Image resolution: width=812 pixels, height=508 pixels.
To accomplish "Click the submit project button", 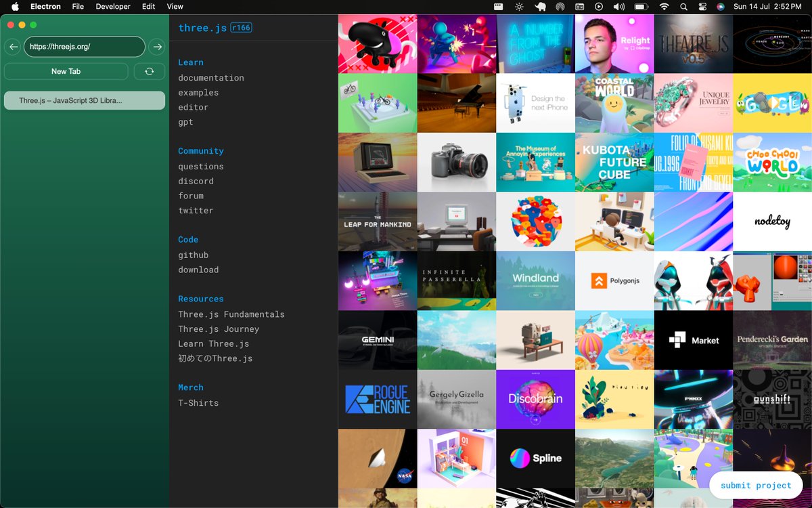I will [x=756, y=485].
